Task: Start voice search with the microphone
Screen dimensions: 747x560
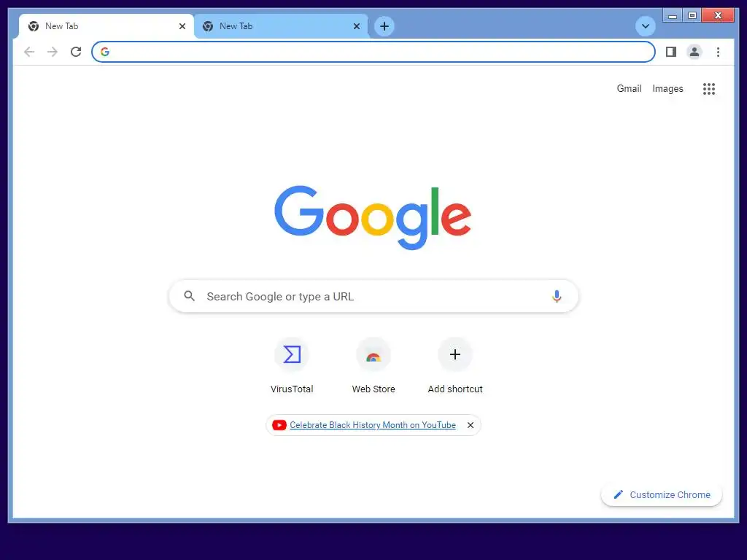Action: pyautogui.click(x=557, y=296)
